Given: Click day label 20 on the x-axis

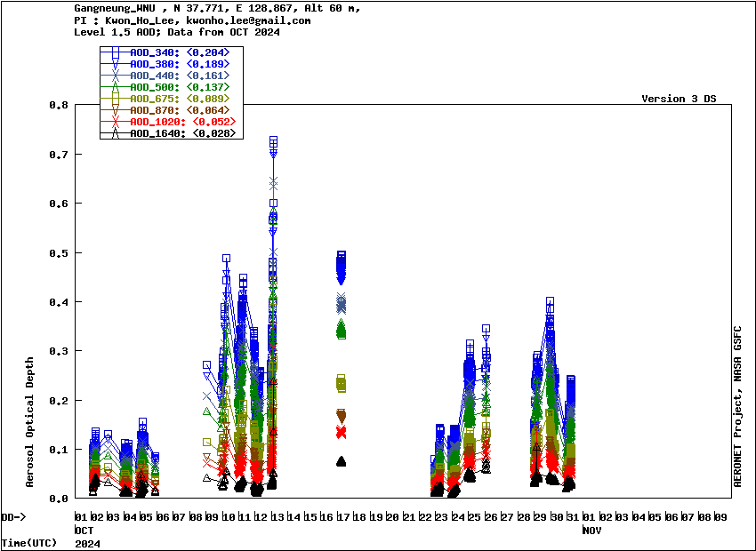Looking at the screenshot, I should pos(392,517).
